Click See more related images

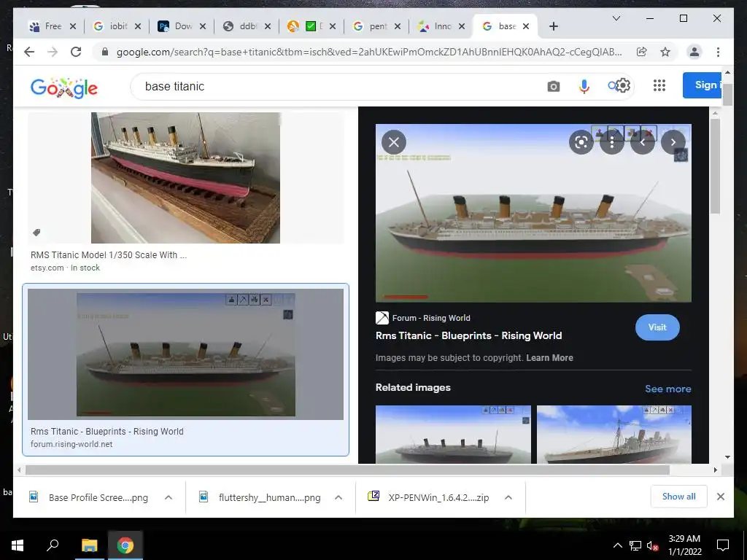pyautogui.click(x=668, y=389)
